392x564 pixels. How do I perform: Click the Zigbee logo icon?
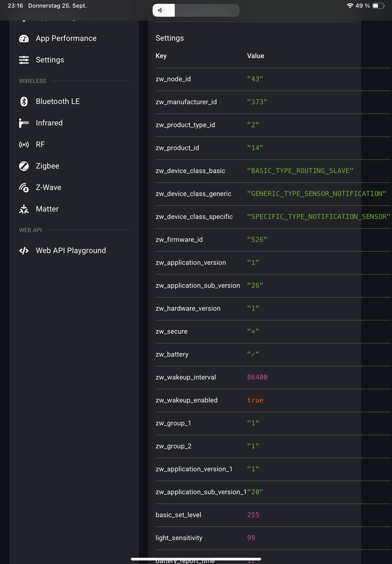pos(24,166)
